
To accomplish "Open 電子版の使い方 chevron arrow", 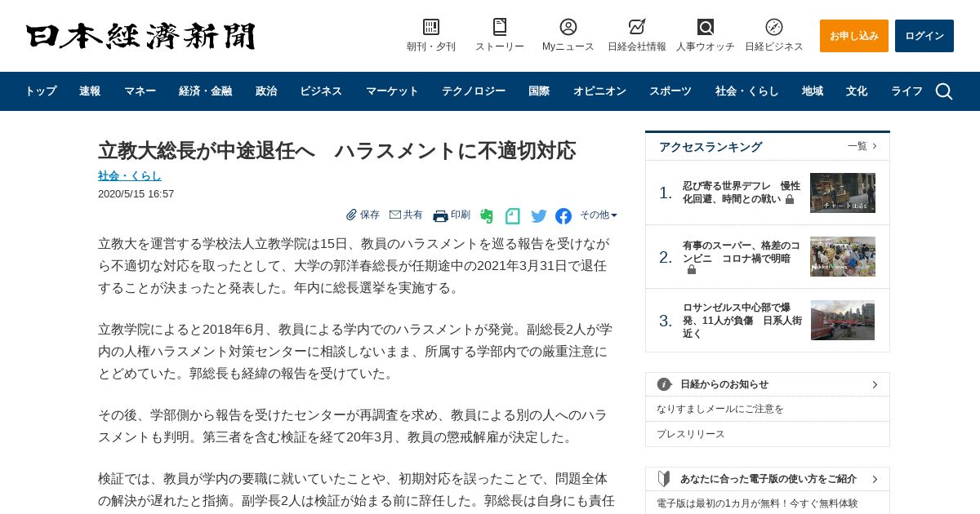I will [x=875, y=479].
